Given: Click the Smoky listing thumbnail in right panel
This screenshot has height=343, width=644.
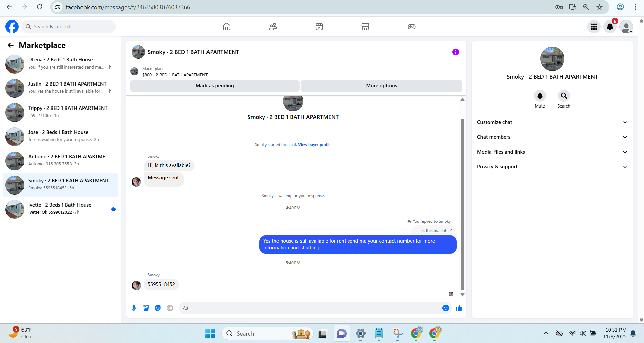Looking at the screenshot, I should point(552,59).
